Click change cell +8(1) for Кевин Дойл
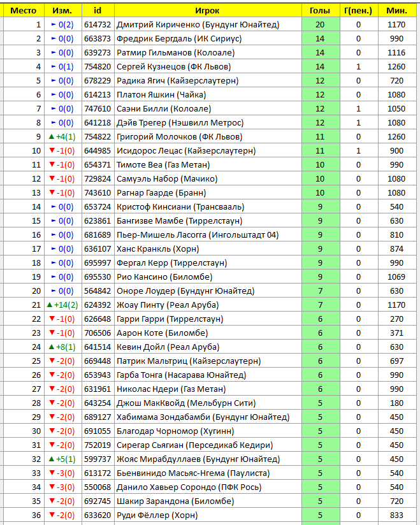 (x=63, y=347)
